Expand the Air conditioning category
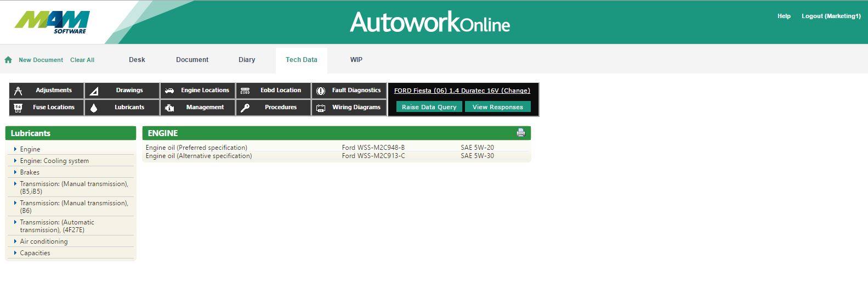Image resolution: width=868 pixels, height=281 pixels. pos(44,241)
